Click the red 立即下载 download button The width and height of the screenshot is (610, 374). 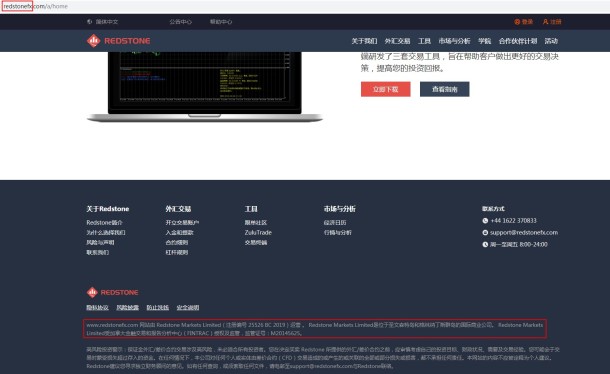tap(386, 89)
